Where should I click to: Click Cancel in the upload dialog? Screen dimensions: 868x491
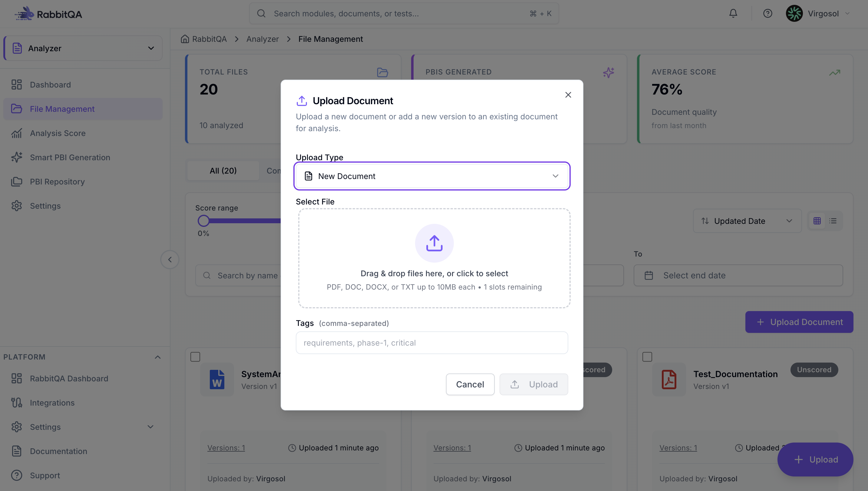point(470,384)
